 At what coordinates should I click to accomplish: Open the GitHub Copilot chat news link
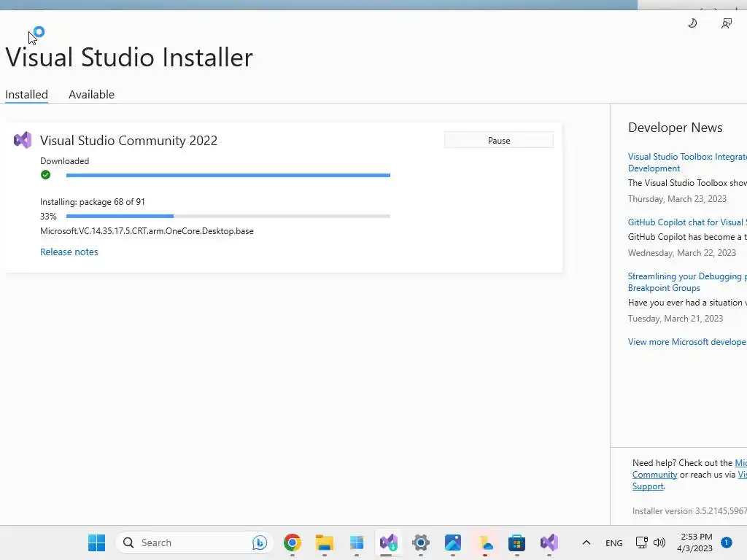click(687, 222)
